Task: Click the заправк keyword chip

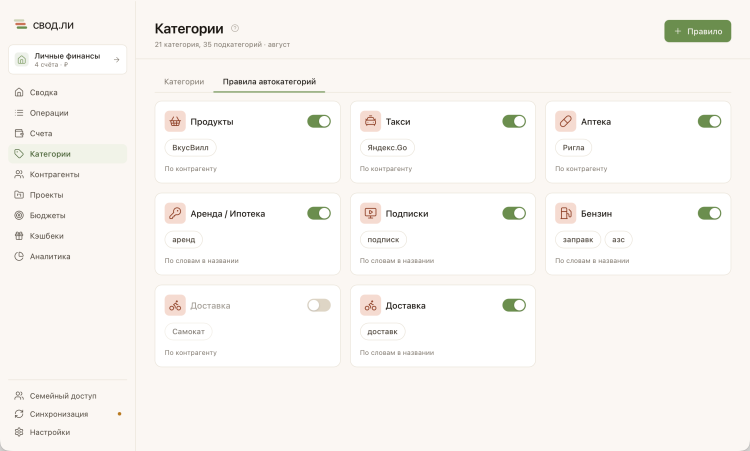Action: [x=578, y=240]
